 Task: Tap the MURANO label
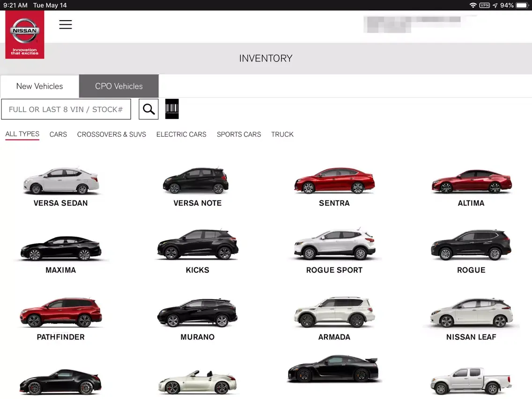(198, 337)
